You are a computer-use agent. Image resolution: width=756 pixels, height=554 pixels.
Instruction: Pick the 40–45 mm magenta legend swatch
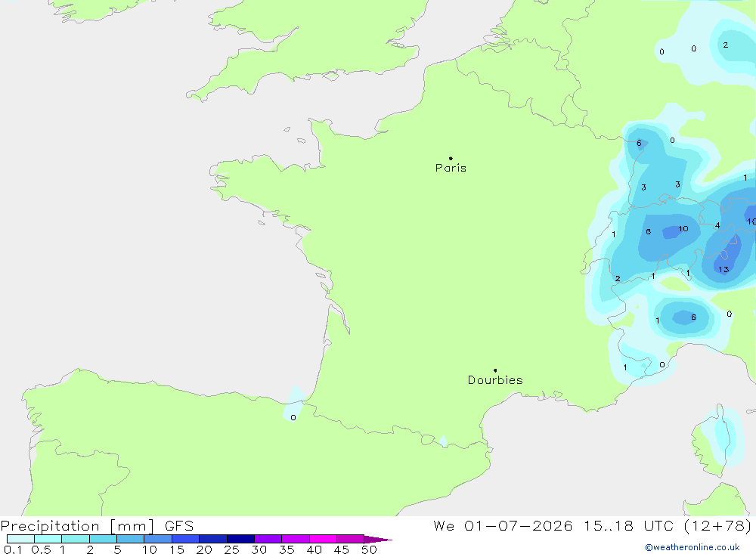pyautogui.click(x=323, y=539)
